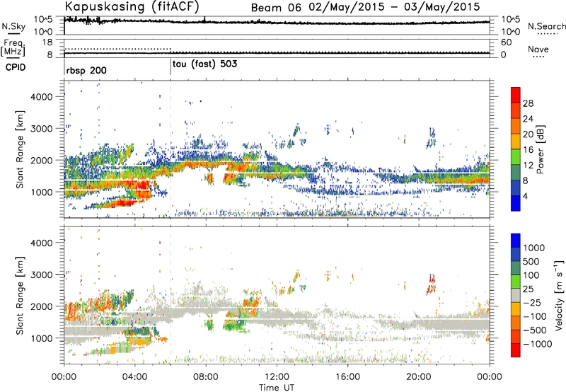
Task: Click the 'tou (fast) 503' CPID label
Action: point(204,64)
